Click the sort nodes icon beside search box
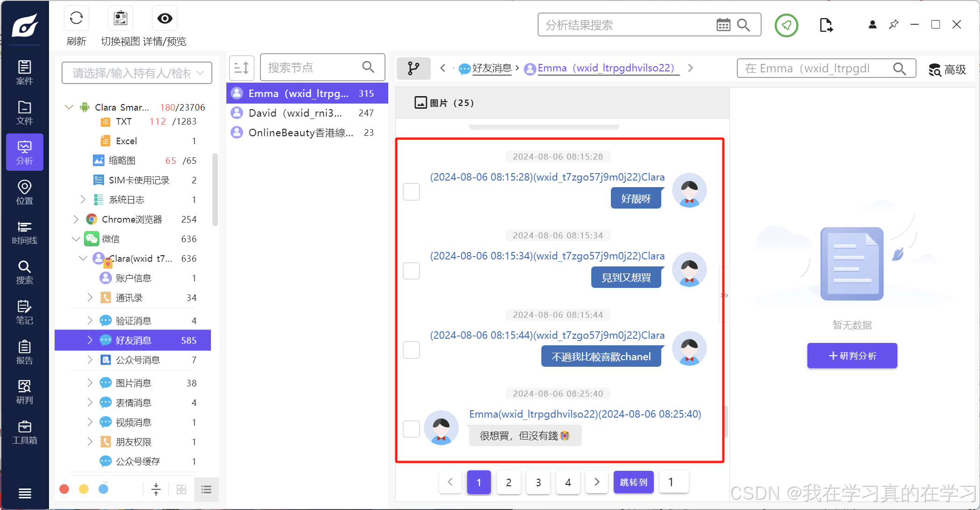The image size is (980, 510). [x=241, y=68]
